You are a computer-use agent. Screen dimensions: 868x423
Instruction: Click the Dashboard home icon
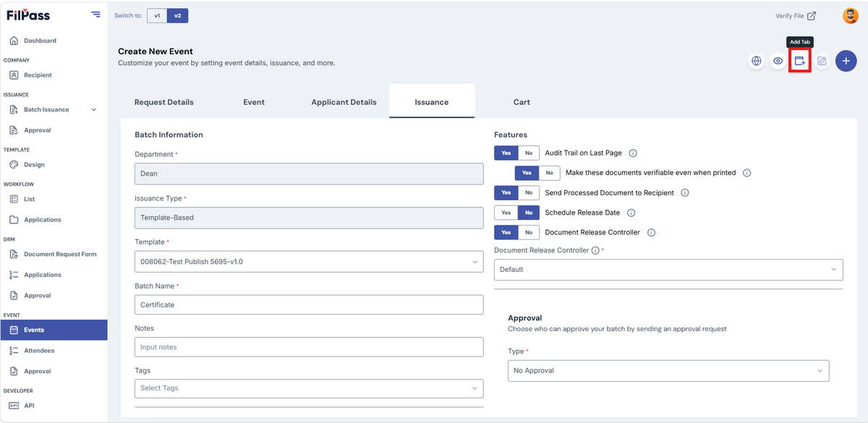pyautogui.click(x=14, y=40)
